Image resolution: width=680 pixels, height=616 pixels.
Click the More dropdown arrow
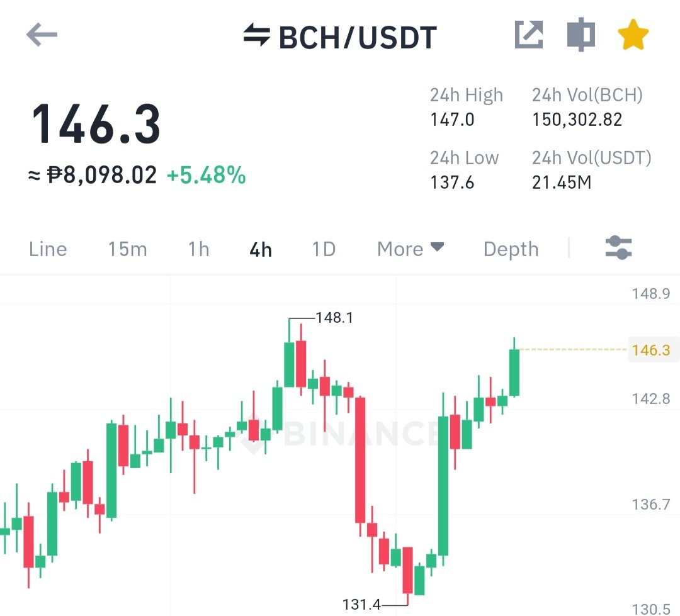click(x=437, y=247)
